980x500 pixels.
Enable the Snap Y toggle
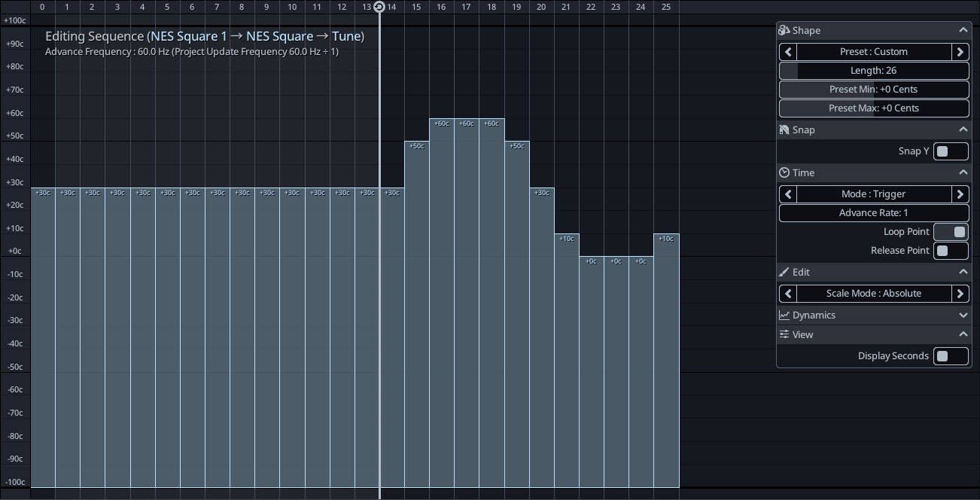pyautogui.click(x=950, y=151)
